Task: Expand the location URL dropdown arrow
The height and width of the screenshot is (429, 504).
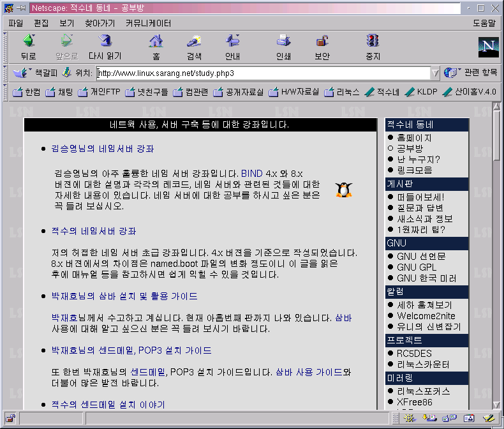Action: [x=436, y=73]
